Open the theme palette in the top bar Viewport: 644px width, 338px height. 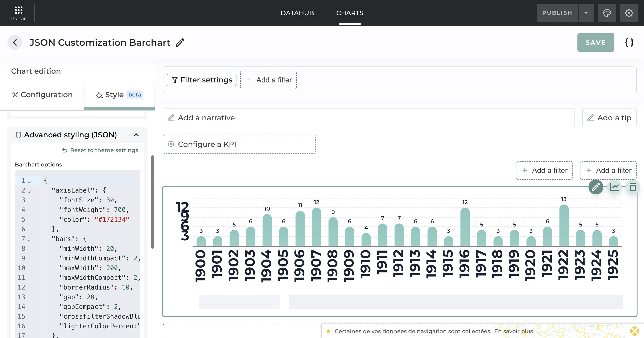coord(607,13)
